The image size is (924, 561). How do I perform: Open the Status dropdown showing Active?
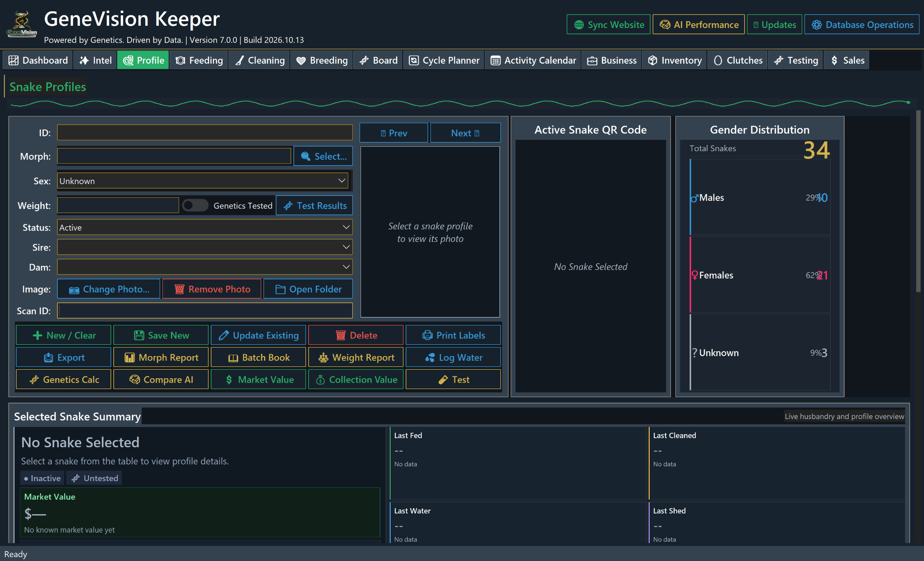click(x=205, y=227)
